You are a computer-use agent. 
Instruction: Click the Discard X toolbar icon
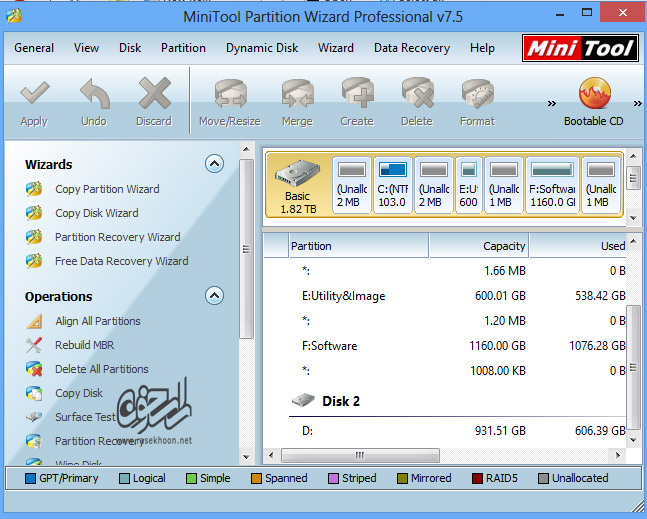(x=154, y=93)
